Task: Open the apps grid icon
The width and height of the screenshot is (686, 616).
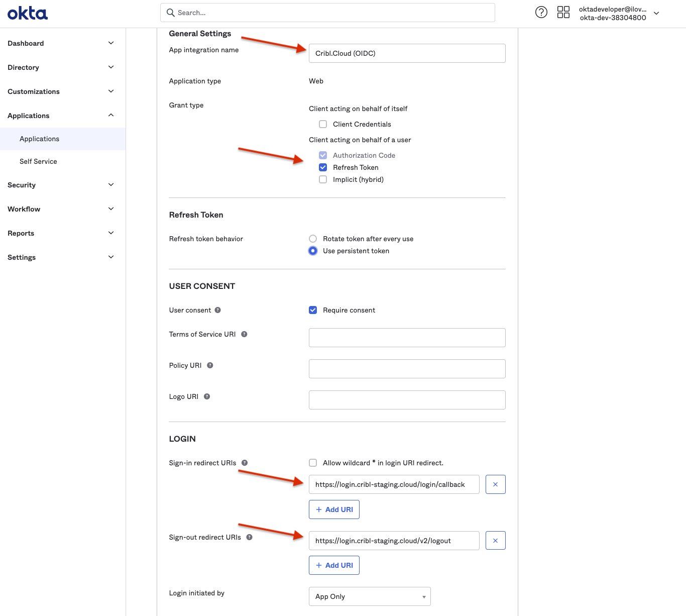Action: tap(563, 12)
